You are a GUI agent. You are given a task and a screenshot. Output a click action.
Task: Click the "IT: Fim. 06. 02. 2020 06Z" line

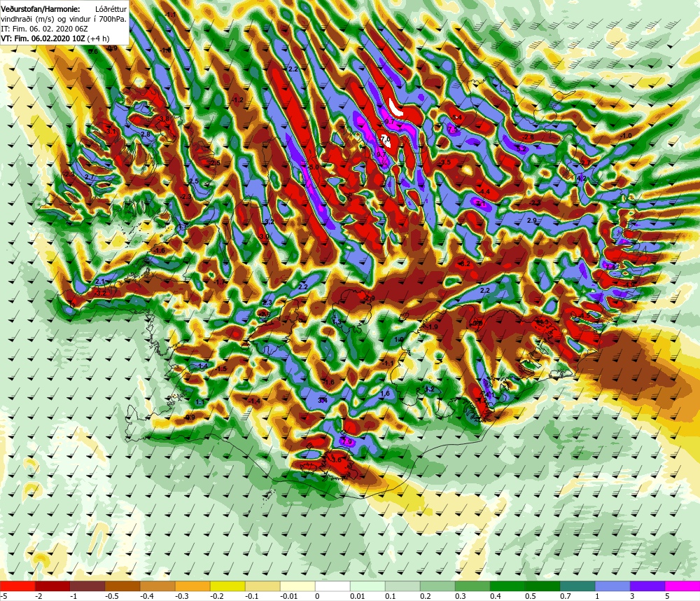[43, 29]
